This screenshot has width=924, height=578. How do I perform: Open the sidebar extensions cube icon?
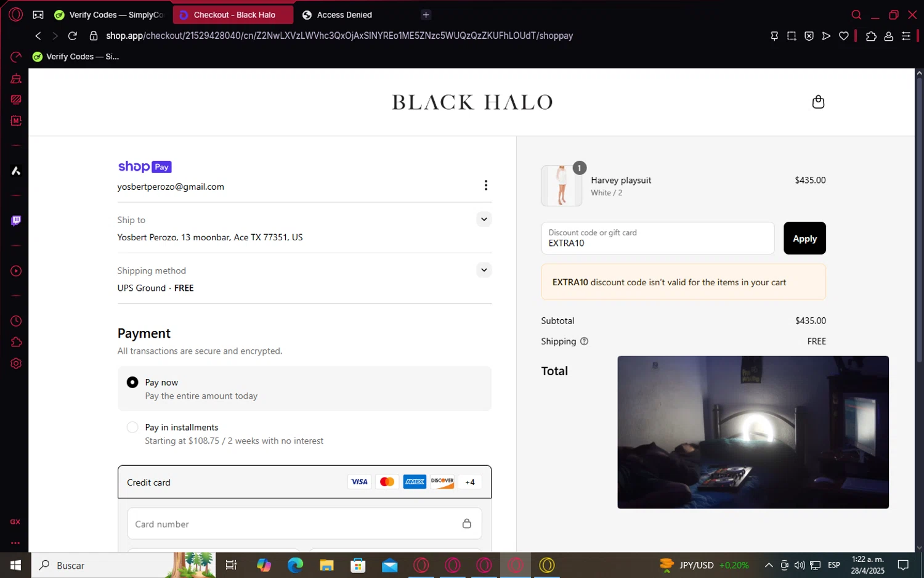16,342
